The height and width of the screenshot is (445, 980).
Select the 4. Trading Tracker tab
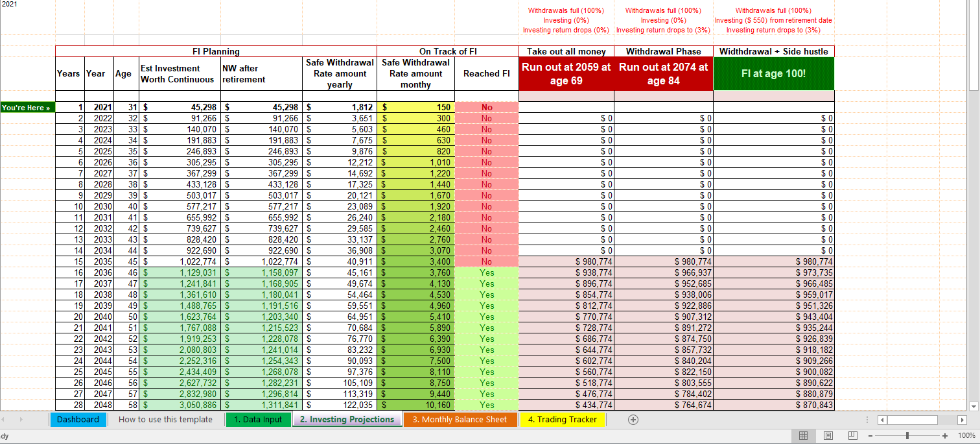tap(562, 420)
